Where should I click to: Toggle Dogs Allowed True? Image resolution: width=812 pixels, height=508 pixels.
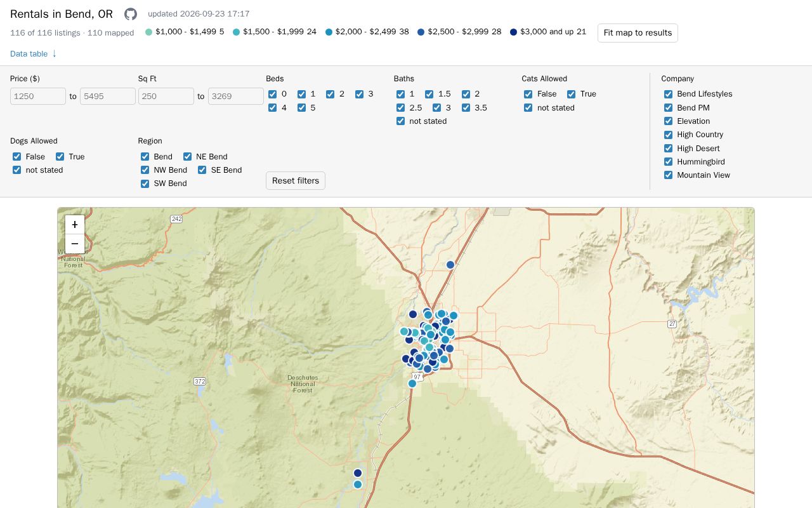(x=60, y=157)
